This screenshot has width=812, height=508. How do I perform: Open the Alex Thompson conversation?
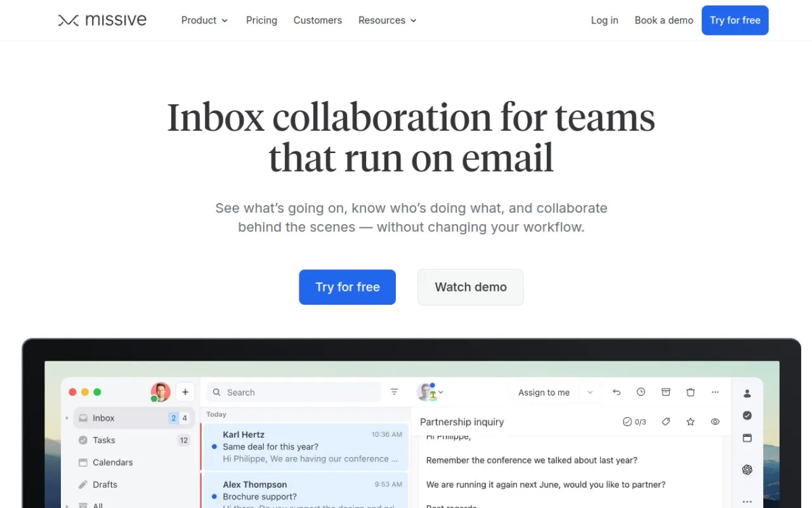(305, 490)
